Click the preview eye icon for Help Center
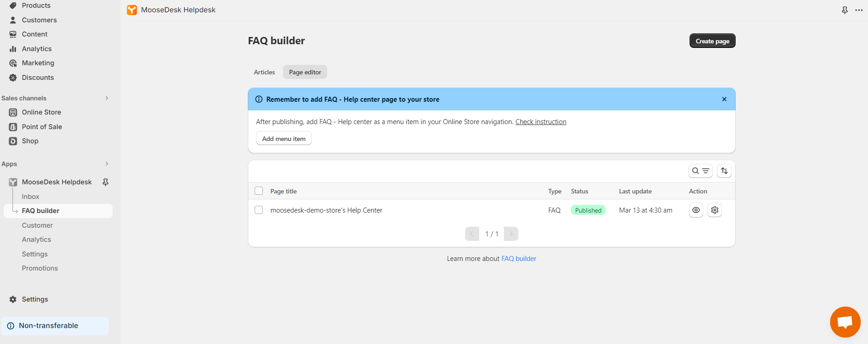Image resolution: width=868 pixels, height=344 pixels. click(x=696, y=210)
